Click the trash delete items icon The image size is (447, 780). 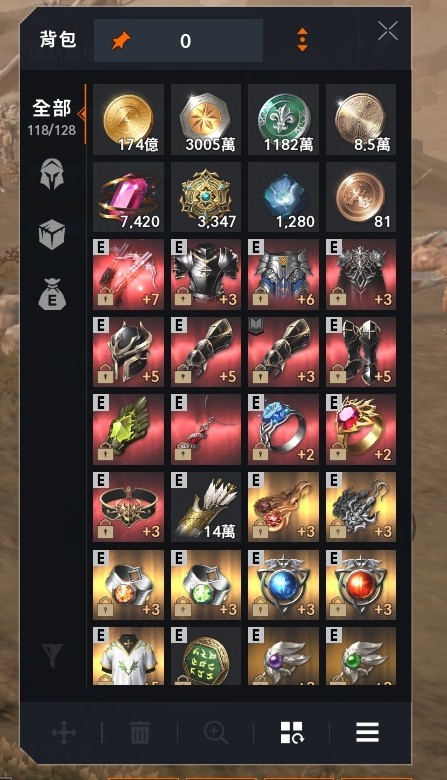click(x=140, y=732)
